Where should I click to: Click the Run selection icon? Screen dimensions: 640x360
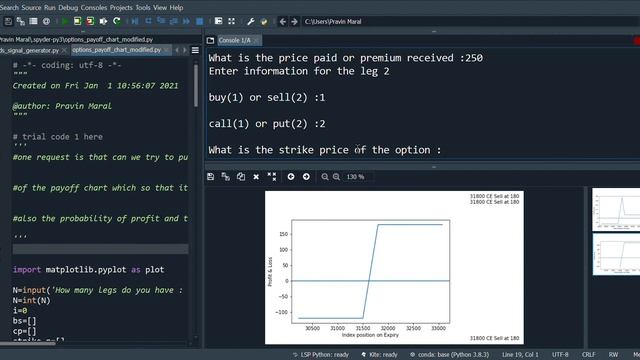103,21
